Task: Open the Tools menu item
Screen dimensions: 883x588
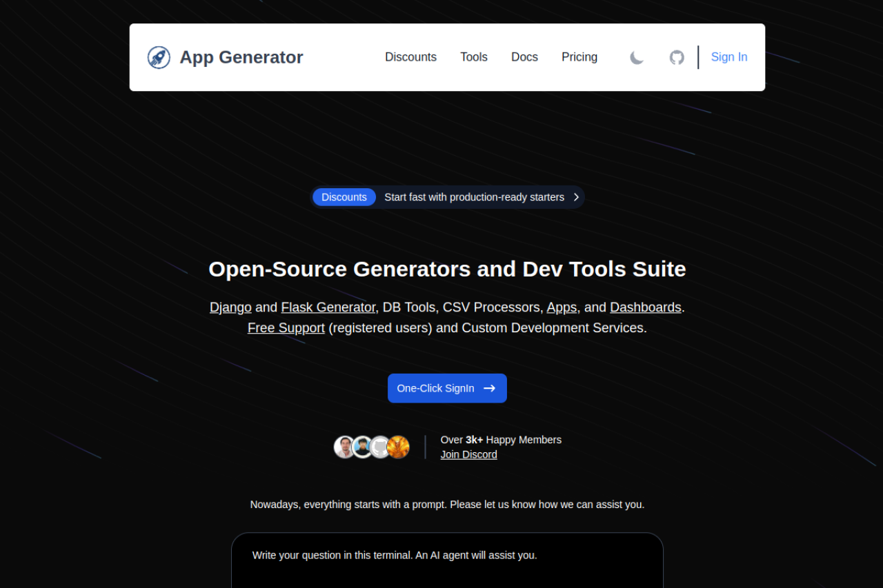Action: 474,57
